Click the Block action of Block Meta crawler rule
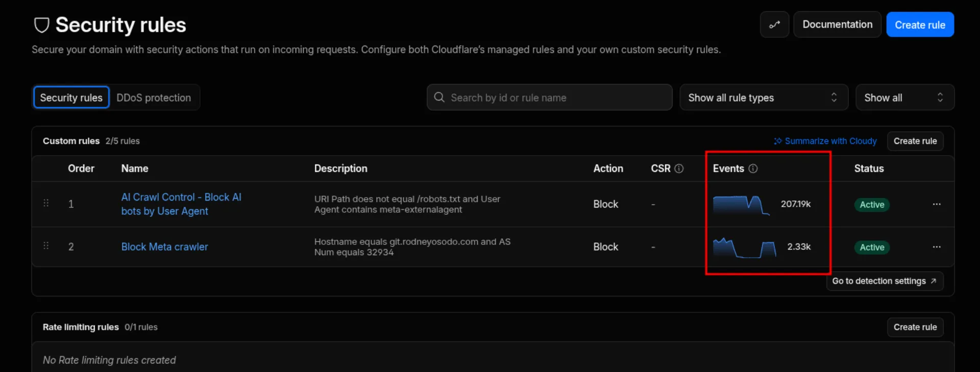The height and width of the screenshot is (372, 980). (x=605, y=247)
